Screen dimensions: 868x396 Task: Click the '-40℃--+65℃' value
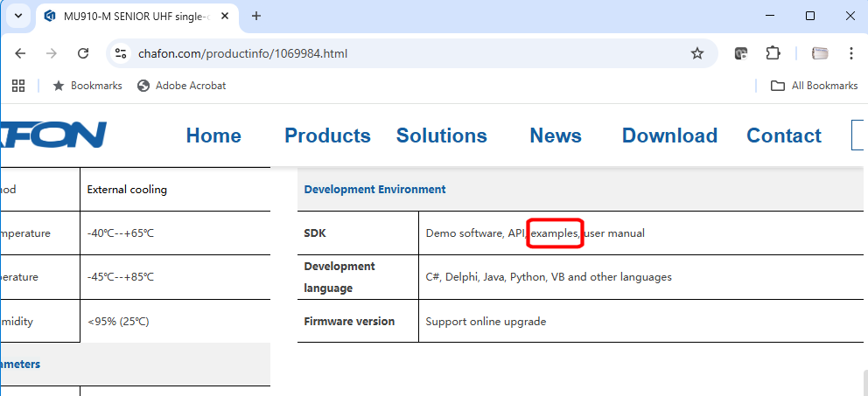[120, 233]
